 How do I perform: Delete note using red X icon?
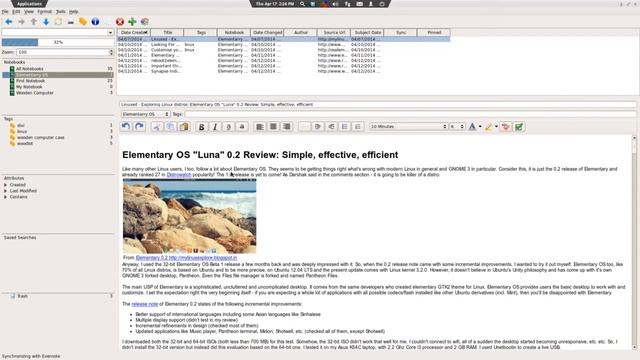120,22
